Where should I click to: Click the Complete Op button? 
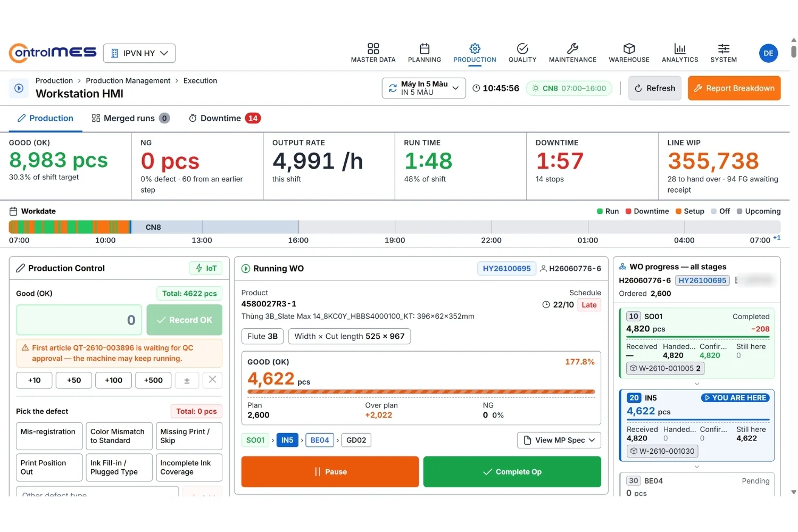tap(512, 472)
